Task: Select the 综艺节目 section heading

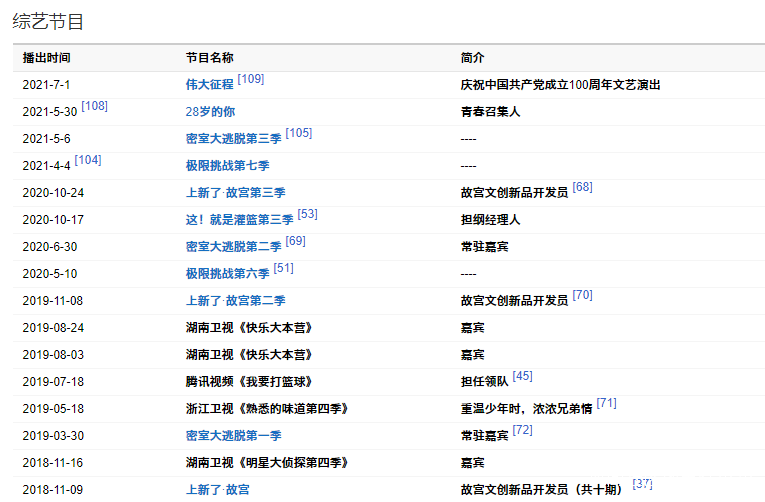Action: pyautogui.click(x=48, y=21)
